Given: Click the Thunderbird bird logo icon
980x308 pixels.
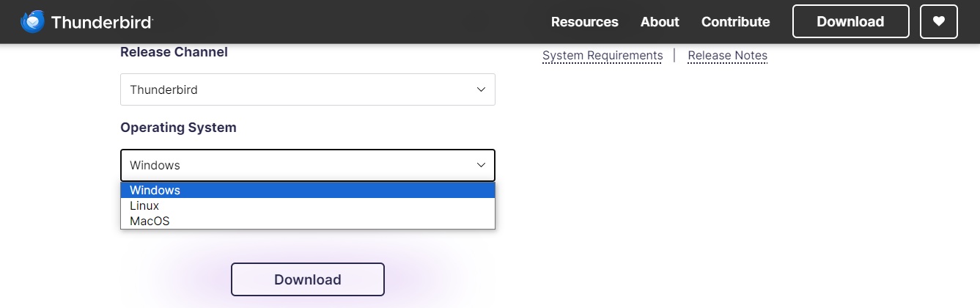Looking at the screenshot, I should click(33, 22).
